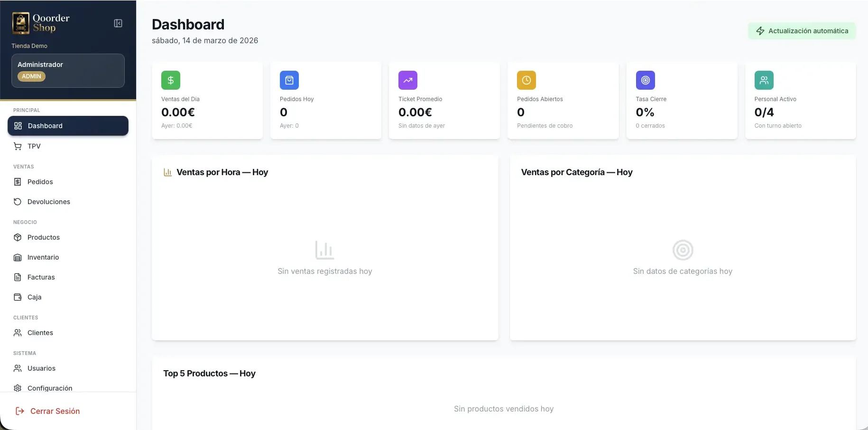Image resolution: width=868 pixels, height=430 pixels.
Task: Click the wallet icon next to Caja
Action: (x=18, y=297)
